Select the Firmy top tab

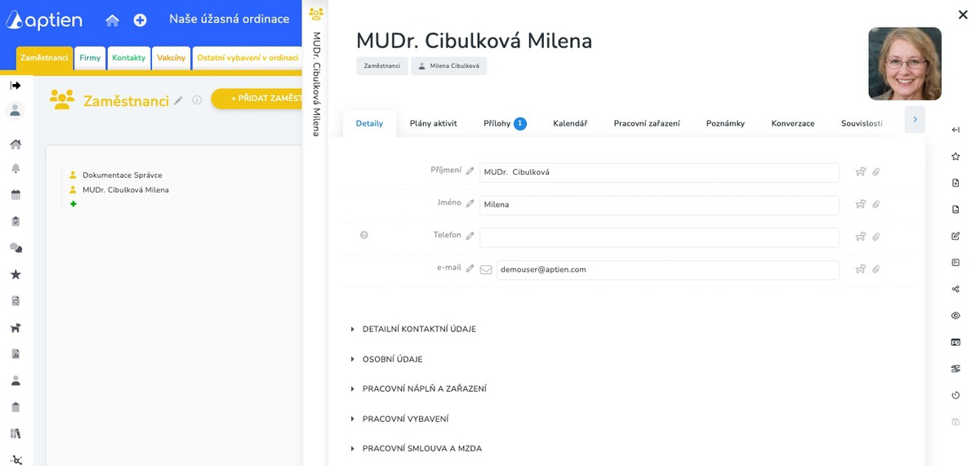[x=90, y=58]
